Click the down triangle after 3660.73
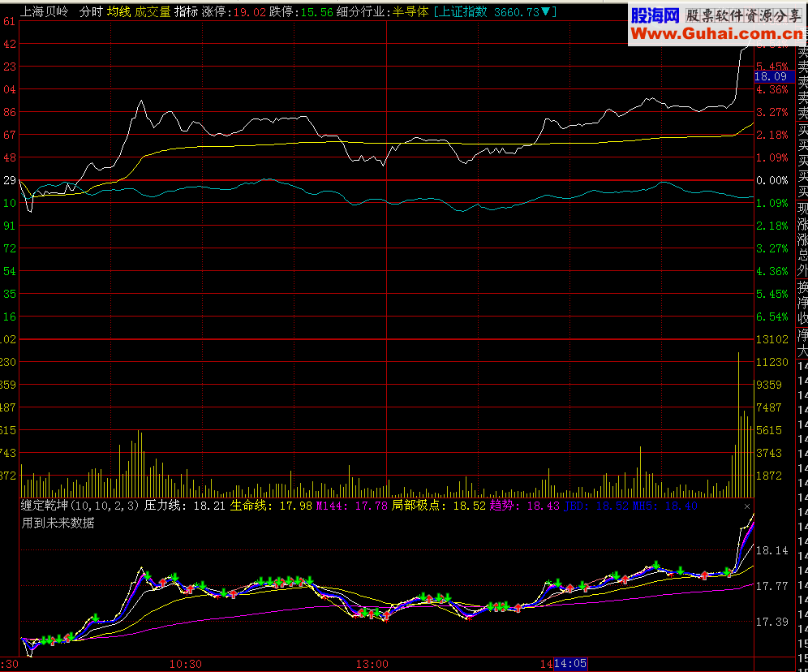The image size is (808, 672). [x=545, y=11]
